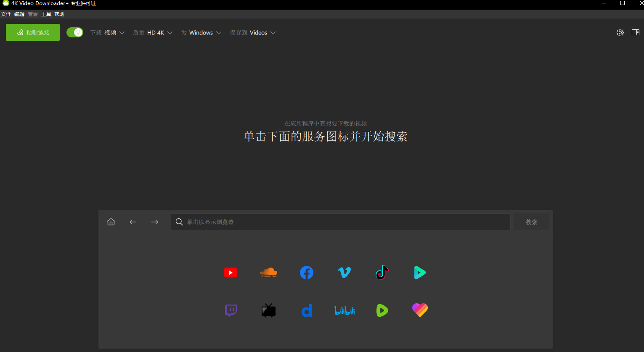
Task: Navigate back with the left arrow
Action: (133, 222)
